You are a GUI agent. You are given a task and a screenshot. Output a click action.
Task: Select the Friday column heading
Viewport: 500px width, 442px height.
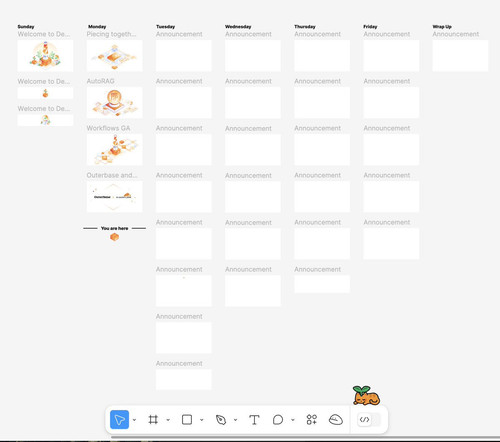[x=370, y=27]
